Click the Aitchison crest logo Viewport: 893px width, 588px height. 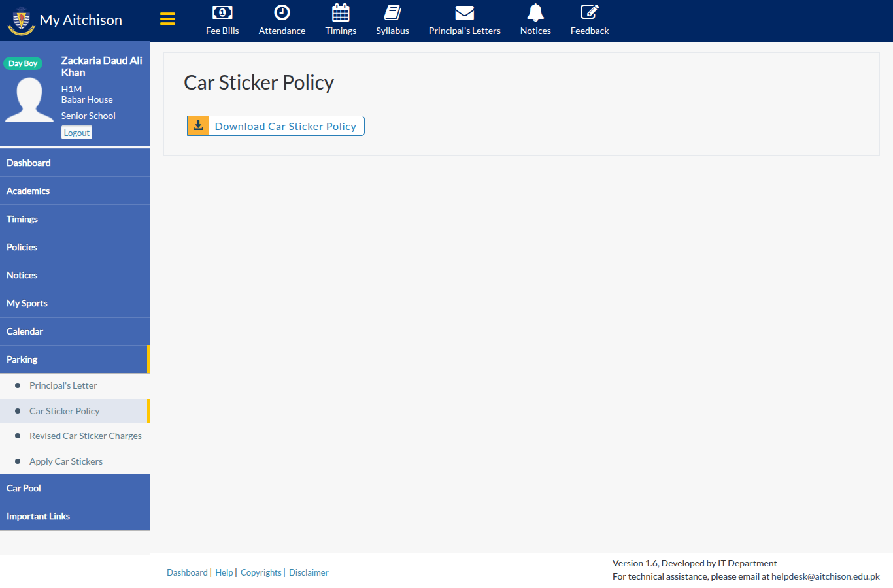point(21,20)
